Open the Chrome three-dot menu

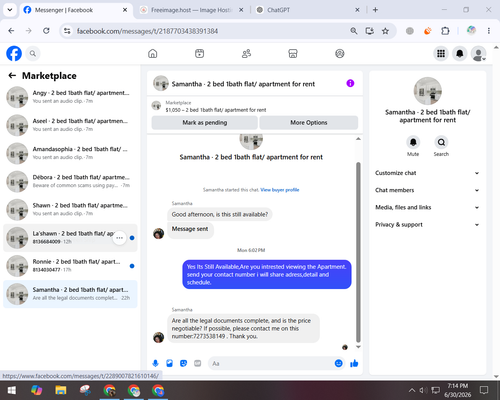point(489,31)
